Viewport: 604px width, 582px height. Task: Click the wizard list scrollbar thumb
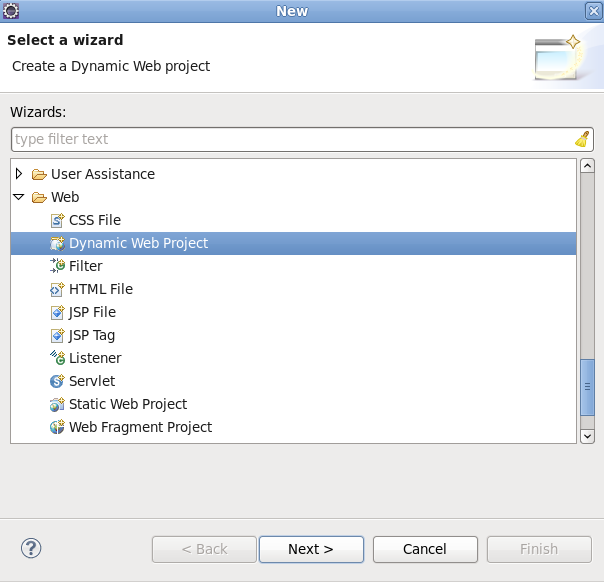point(587,387)
